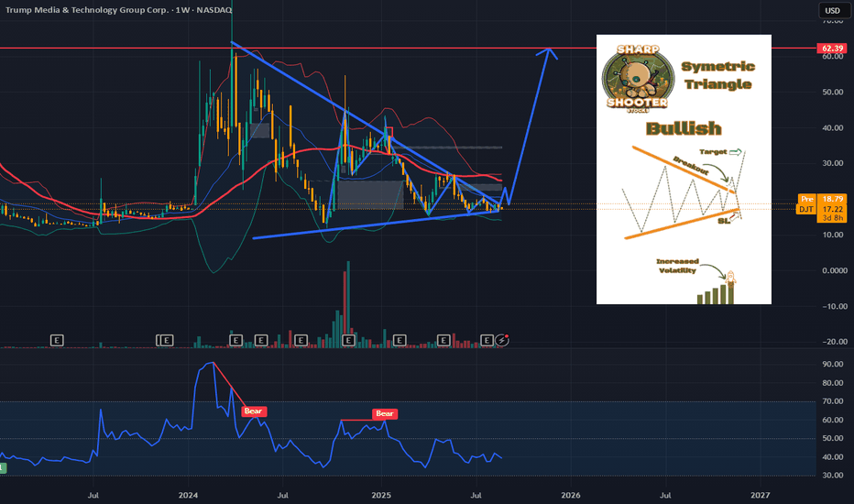Viewport: 854px width, 504px height.
Task: Click the 90.00 RSI scale label
Action: click(833, 365)
